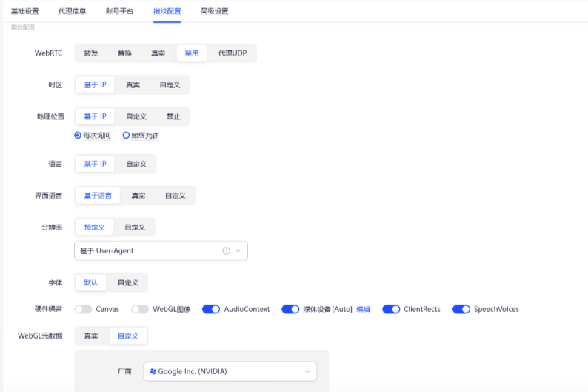Image resolution: width=588 pixels, height=392 pixels.
Task: Set 界面语言 to 真实
Action: [x=138, y=196]
